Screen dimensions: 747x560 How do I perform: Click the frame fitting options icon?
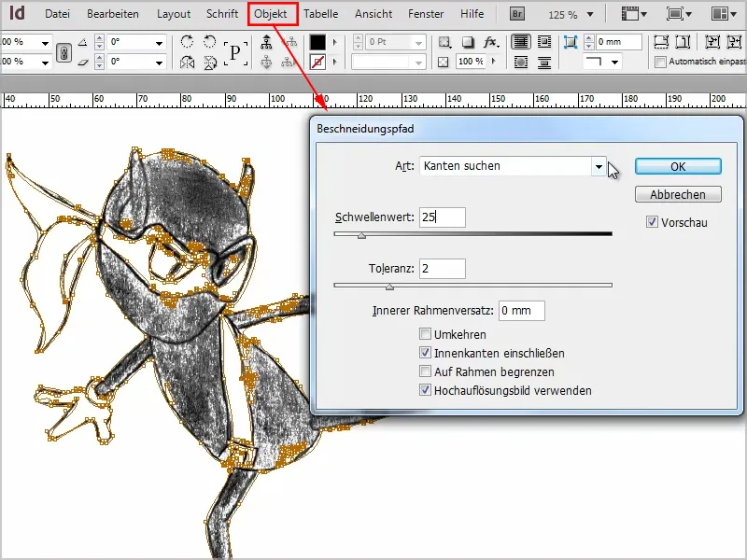tap(663, 42)
